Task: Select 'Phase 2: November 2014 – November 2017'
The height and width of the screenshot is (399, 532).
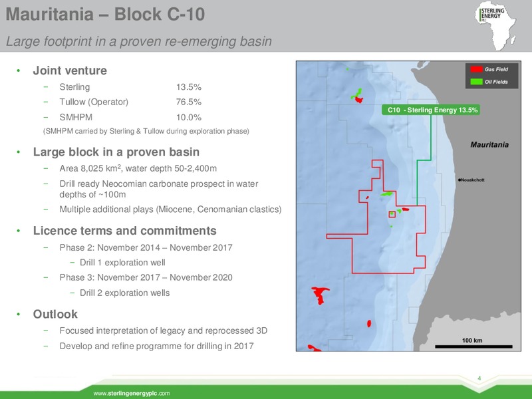Action: [146, 247]
